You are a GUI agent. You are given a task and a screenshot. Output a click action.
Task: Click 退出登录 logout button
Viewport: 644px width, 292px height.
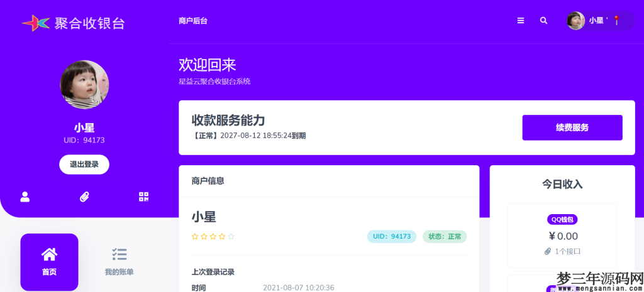(84, 165)
